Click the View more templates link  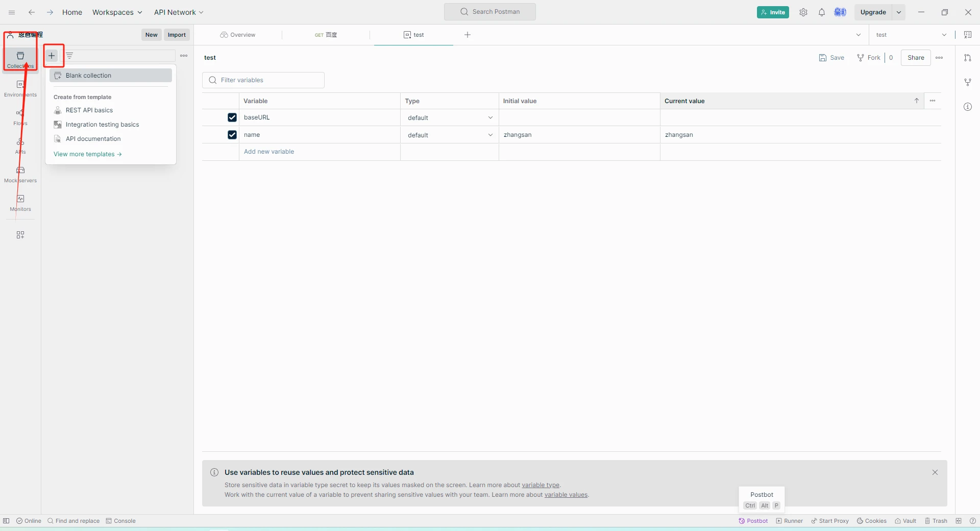88,154
